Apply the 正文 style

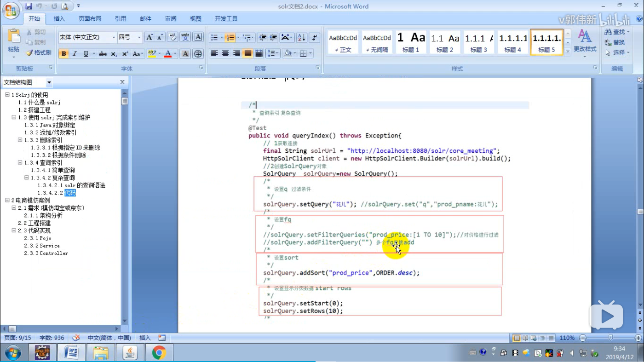[x=343, y=42]
